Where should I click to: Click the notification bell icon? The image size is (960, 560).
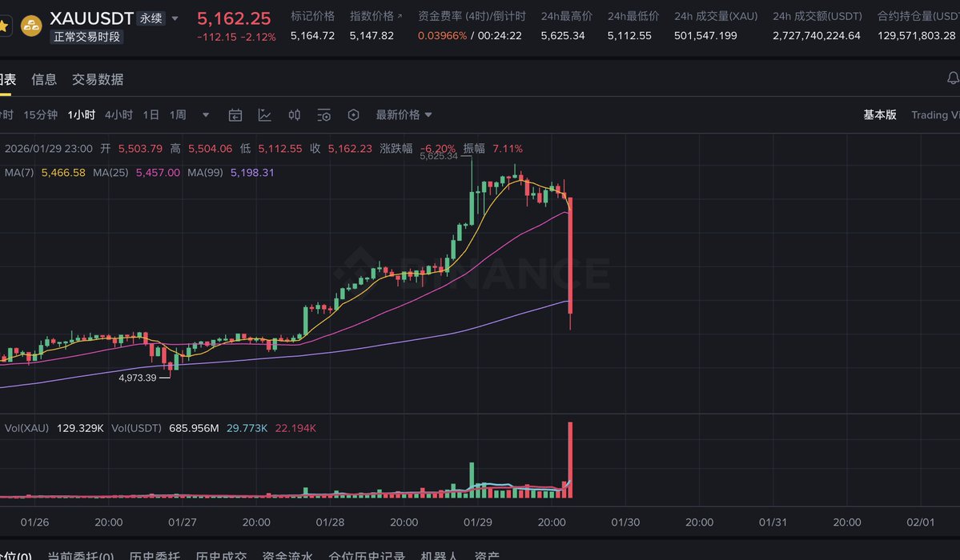953,78
